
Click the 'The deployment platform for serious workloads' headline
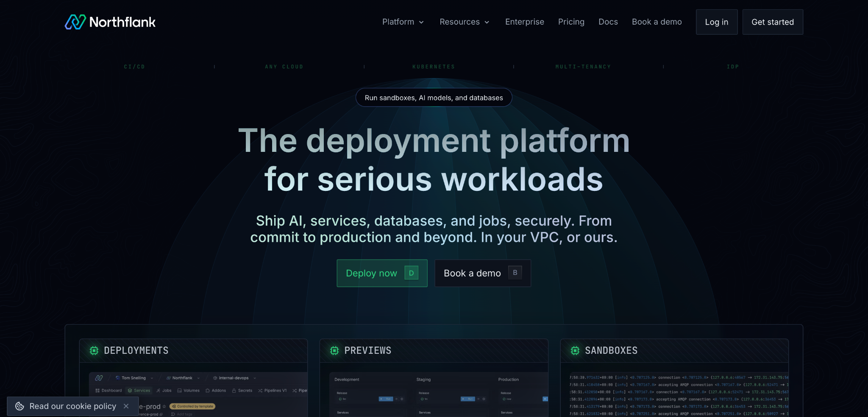pyautogui.click(x=434, y=160)
